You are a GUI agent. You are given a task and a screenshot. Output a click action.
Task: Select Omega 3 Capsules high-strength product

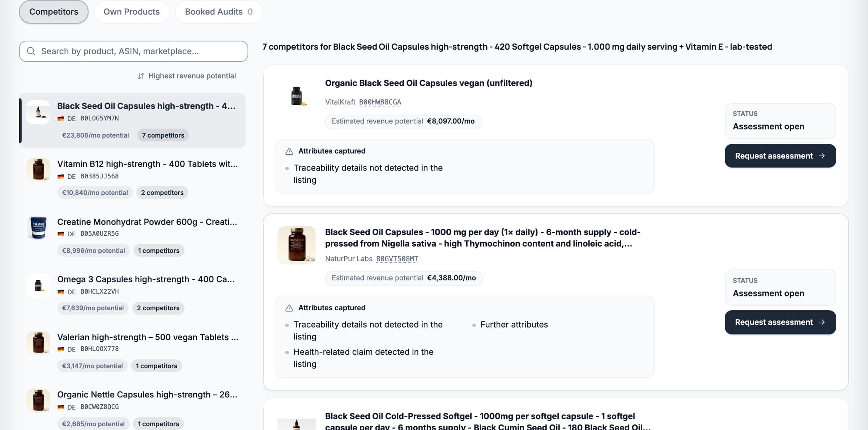tap(132, 293)
